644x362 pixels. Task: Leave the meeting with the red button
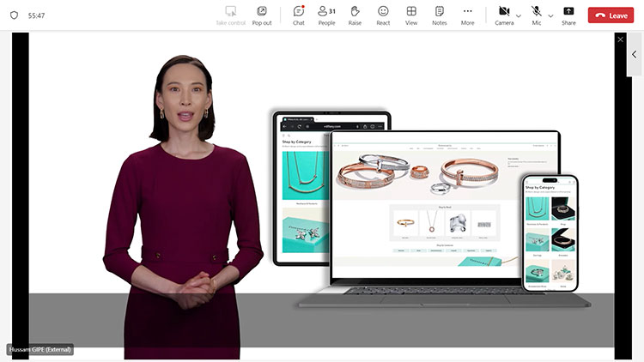tap(611, 15)
